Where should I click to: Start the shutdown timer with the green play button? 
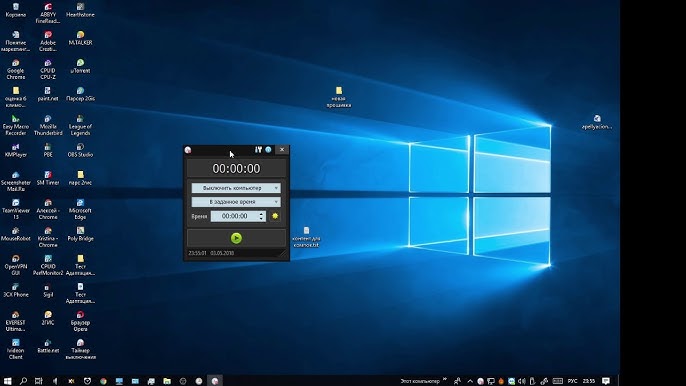click(x=236, y=238)
